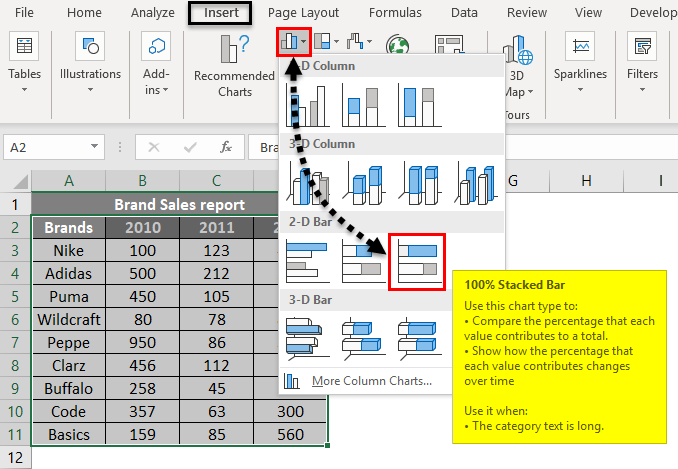The height and width of the screenshot is (469, 678).
Task: Open the Filters group button
Action: point(642,63)
